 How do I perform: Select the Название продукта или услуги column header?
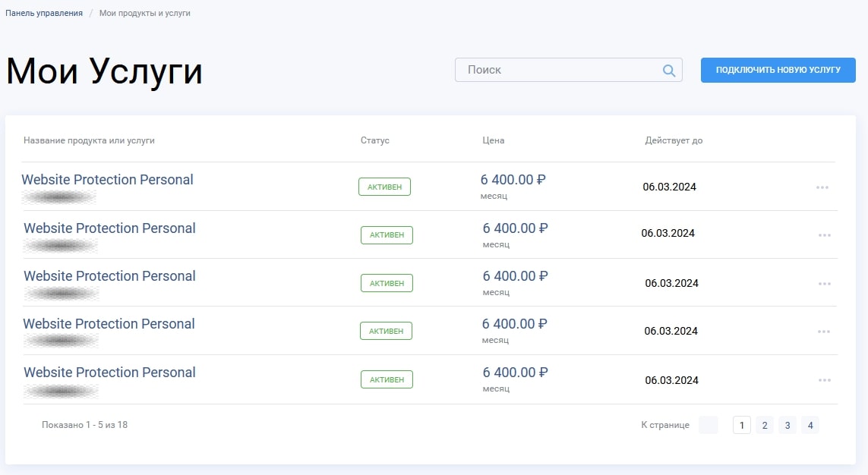click(89, 140)
